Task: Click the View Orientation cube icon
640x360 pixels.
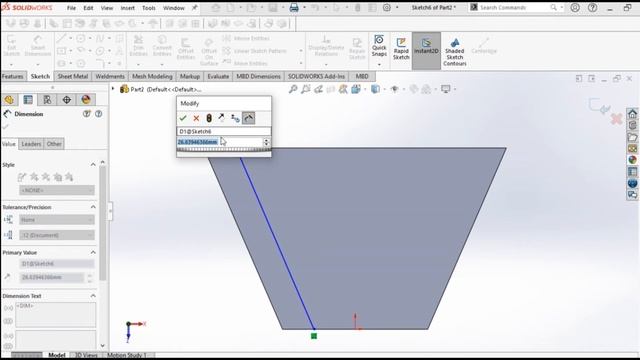Action: 356,89
